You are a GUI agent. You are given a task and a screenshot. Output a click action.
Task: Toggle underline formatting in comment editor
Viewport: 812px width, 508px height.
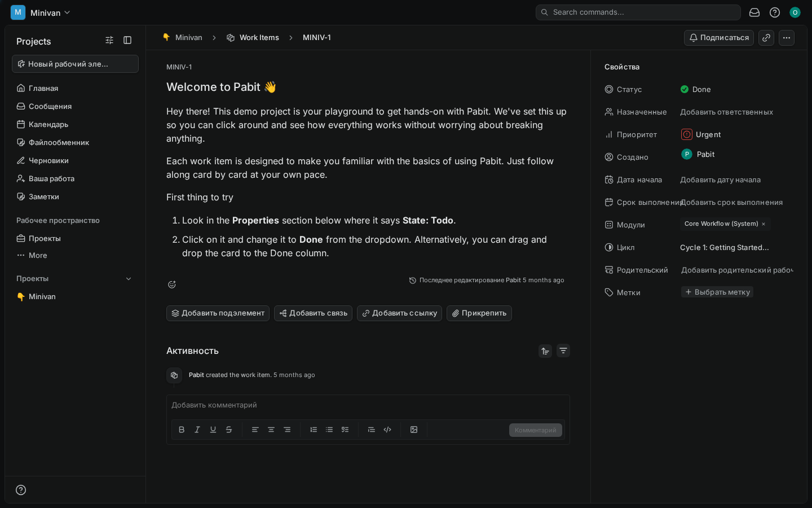coord(213,430)
